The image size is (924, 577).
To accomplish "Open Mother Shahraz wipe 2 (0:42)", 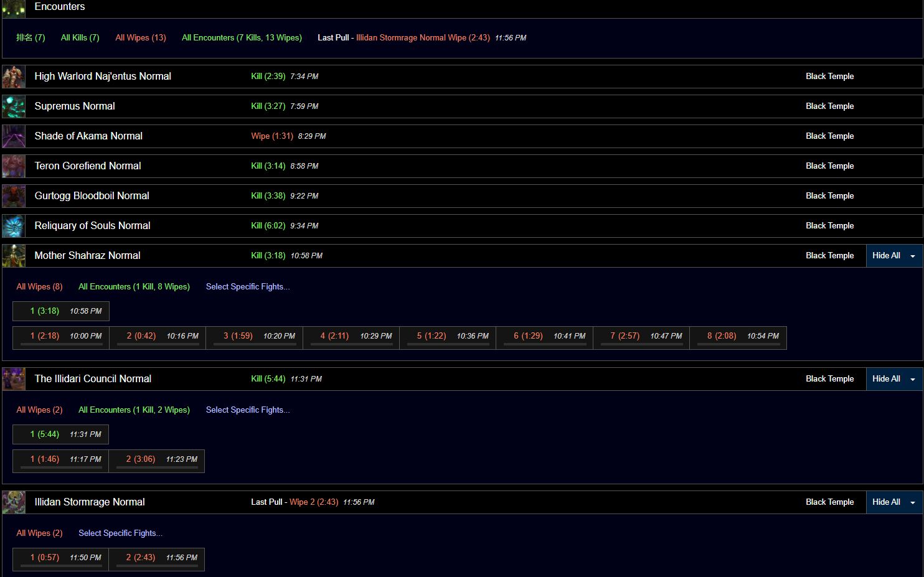I will pos(158,337).
